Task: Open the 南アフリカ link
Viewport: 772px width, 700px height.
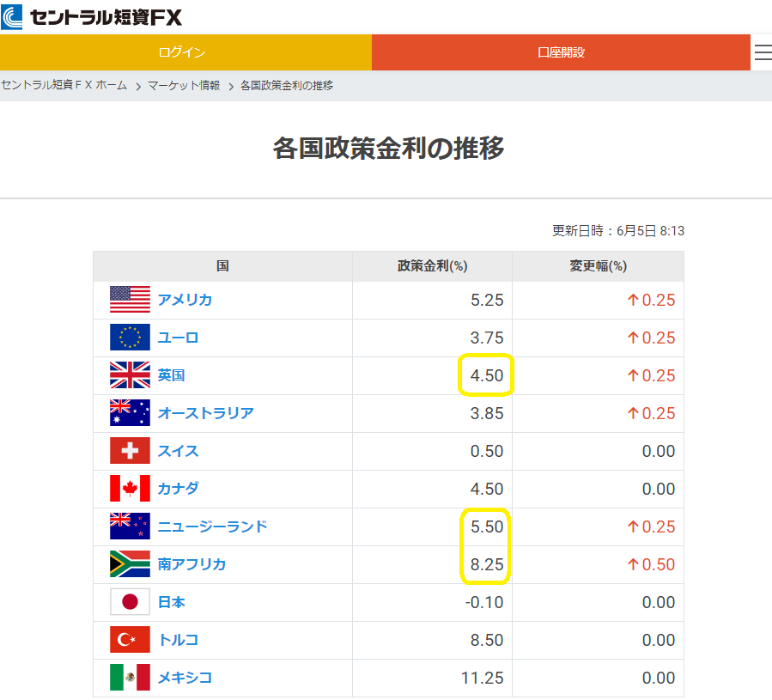Action: pos(191,564)
